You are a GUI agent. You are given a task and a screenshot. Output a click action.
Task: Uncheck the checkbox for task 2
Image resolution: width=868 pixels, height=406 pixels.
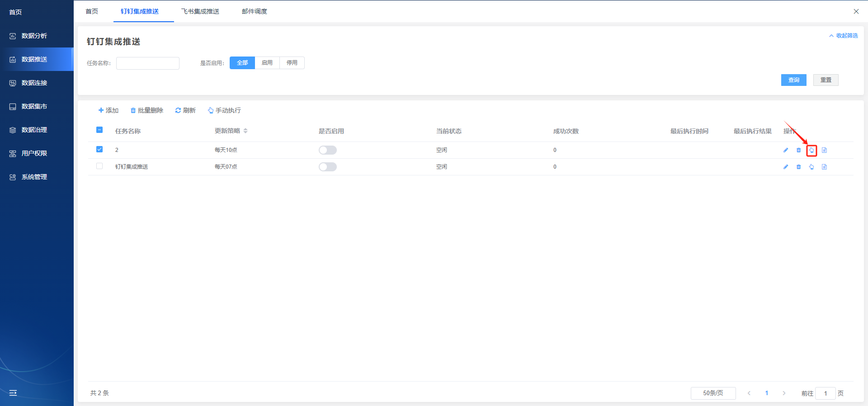[x=99, y=149]
